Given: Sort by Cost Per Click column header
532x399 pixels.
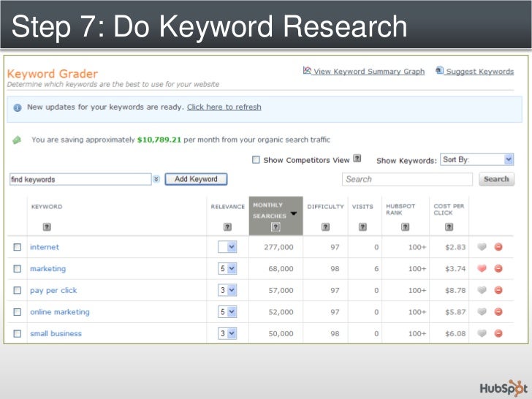Looking at the screenshot, I should coord(449,209).
